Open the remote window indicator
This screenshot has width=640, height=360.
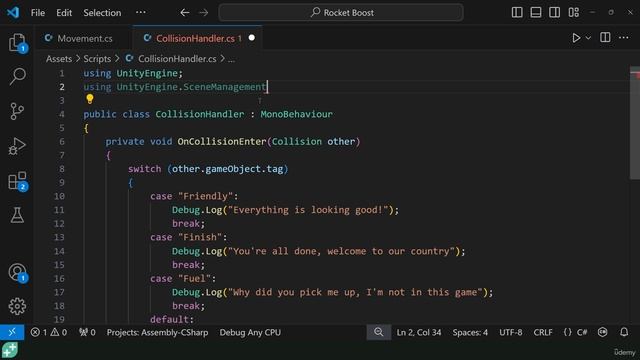coord(12,332)
